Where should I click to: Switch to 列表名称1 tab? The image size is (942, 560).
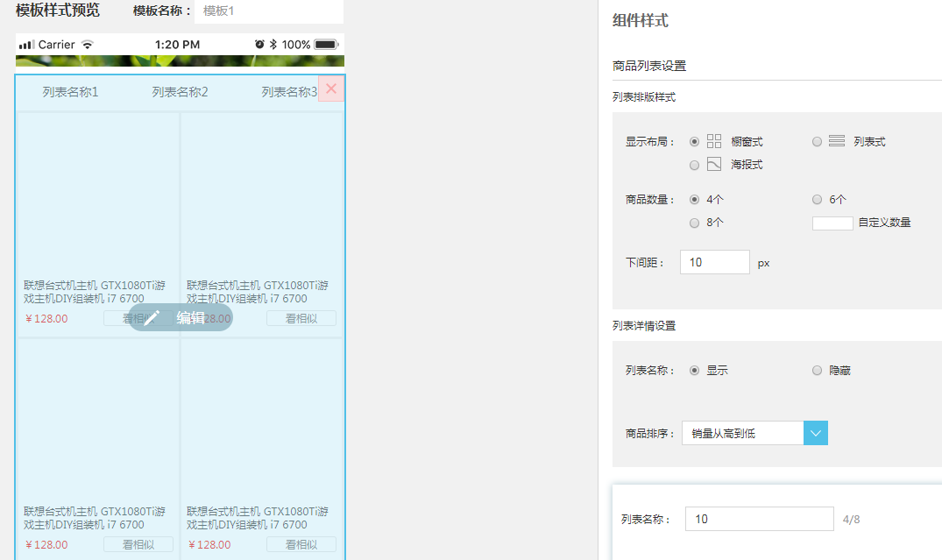[70, 92]
